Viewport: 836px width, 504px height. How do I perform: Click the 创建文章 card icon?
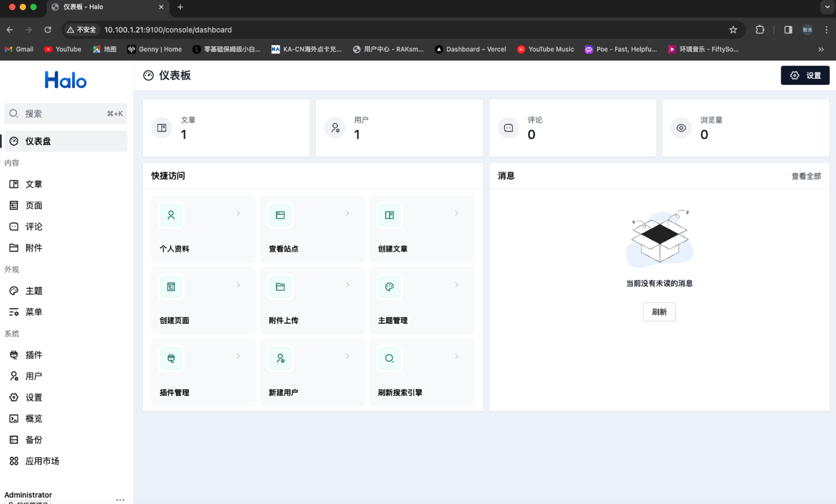coord(389,215)
